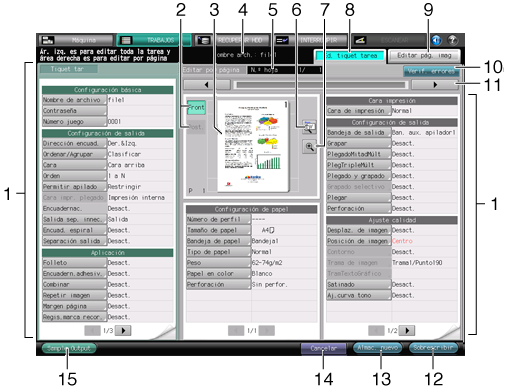Open the Tipo de papel setting
The height and width of the screenshot is (392, 505).
pyautogui.click(x=218, y=252)
